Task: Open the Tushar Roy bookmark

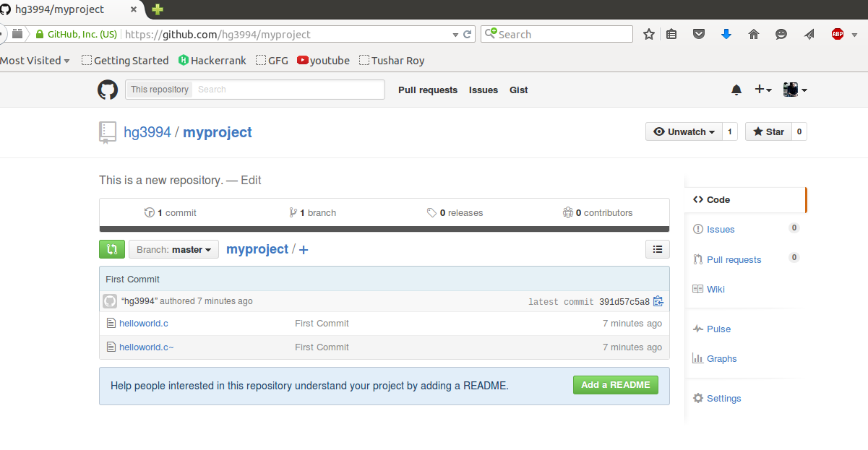Action: click(x=392, y=61)
